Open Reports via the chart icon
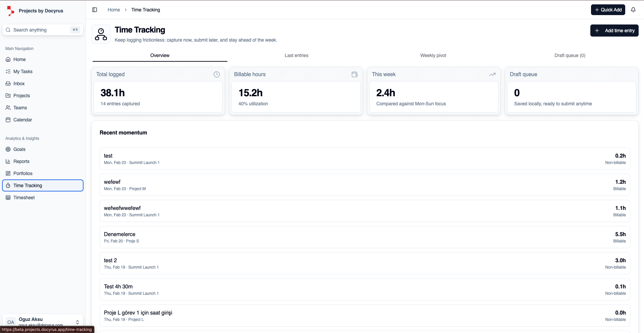Screen dimensions: 644x333 coord(8,161)
